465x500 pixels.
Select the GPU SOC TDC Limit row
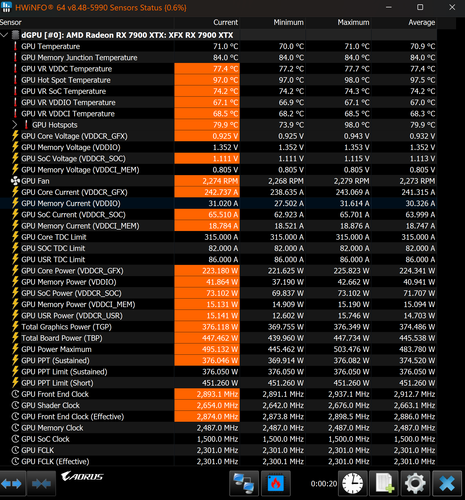218,248
